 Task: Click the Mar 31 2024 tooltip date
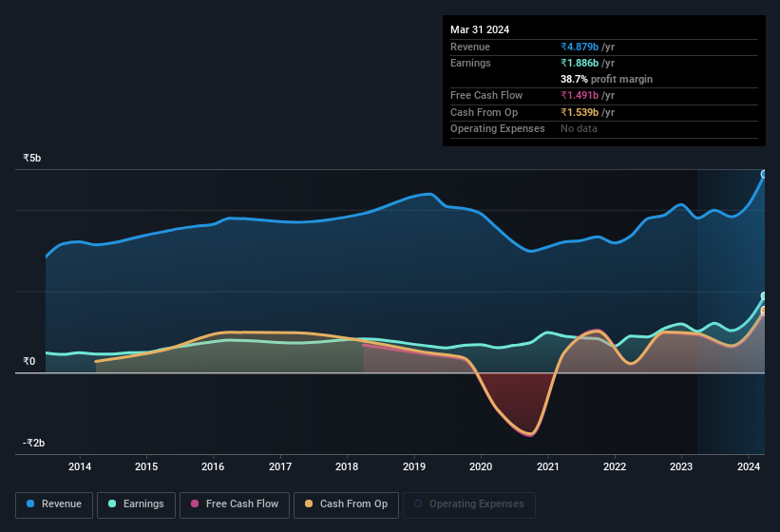480,29
